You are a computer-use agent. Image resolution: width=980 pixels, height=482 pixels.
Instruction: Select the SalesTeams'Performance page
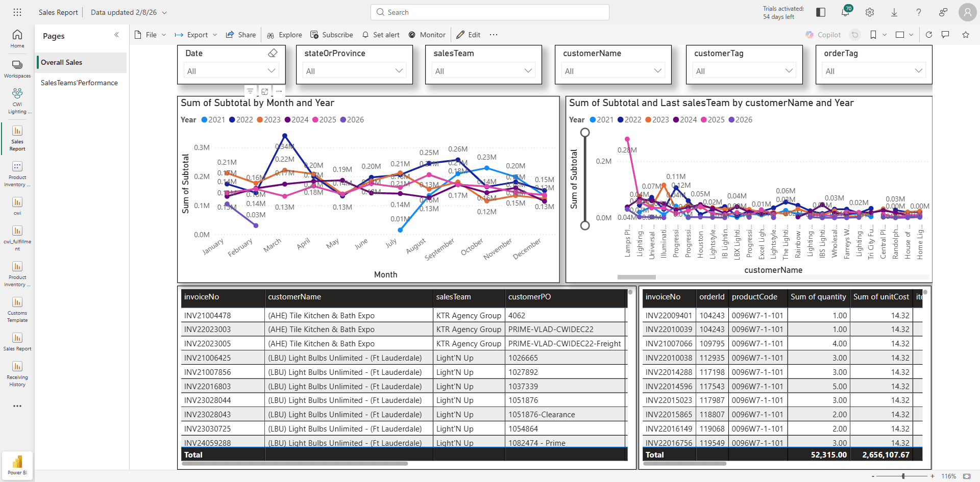[x=82, y=83]
